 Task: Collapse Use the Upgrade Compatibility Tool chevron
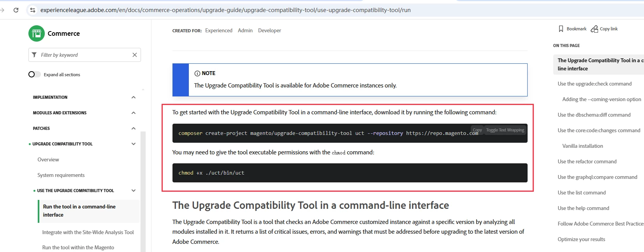pos(134,191)
